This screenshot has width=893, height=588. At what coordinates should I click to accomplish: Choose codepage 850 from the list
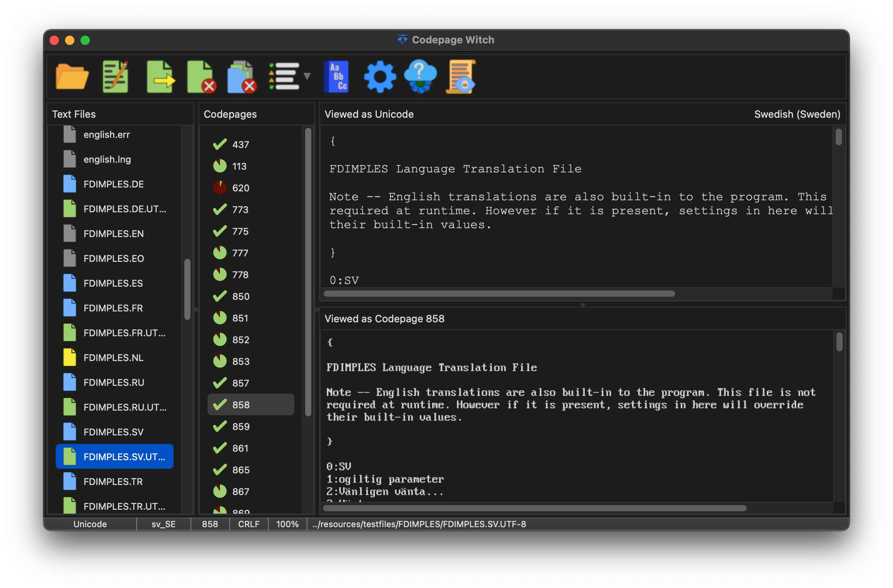pos(240,296)
